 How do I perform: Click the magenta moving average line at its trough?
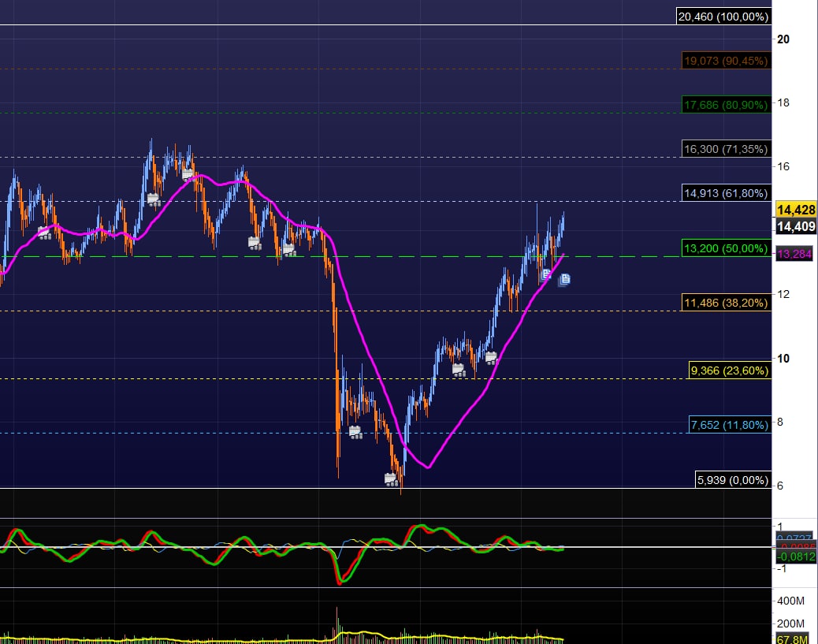tap(427, 467)
